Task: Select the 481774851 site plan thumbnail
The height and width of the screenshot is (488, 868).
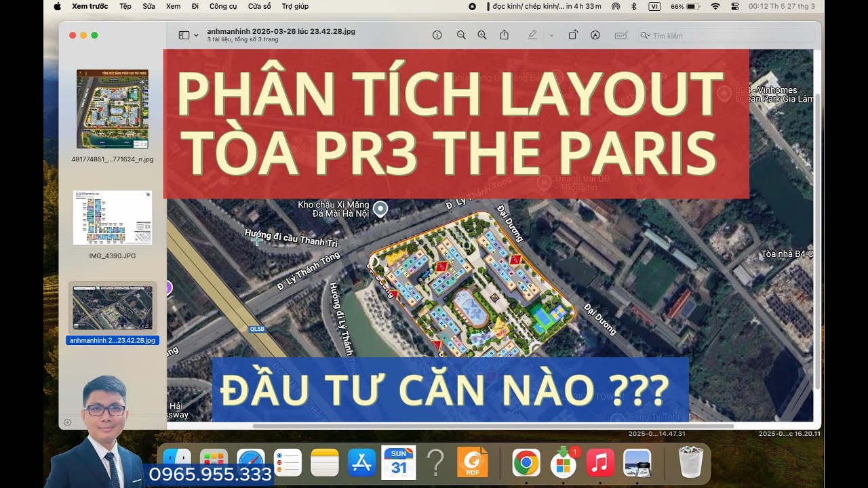Action: [113, 108]
